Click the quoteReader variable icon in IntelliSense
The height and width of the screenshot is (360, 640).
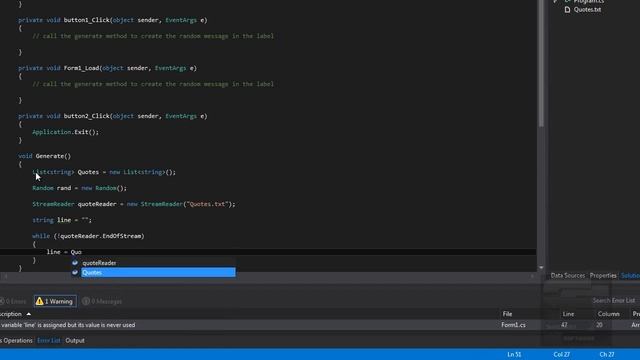tap(75, 263)
